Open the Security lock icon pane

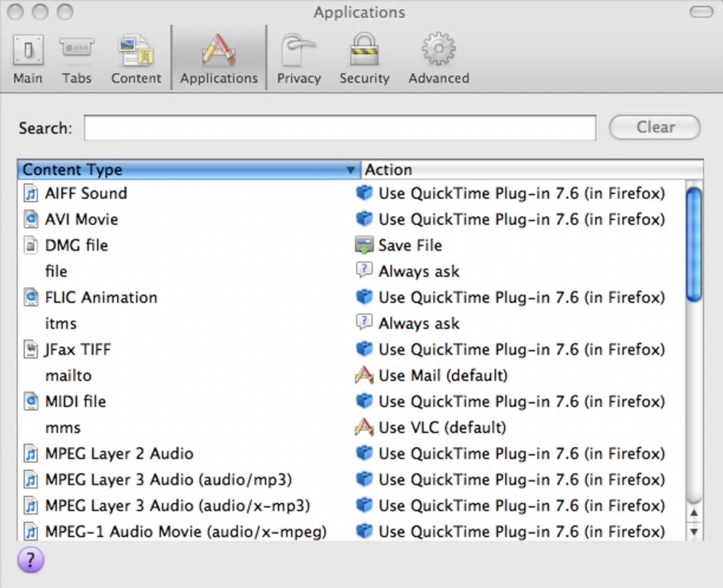[x=364, y=60]
